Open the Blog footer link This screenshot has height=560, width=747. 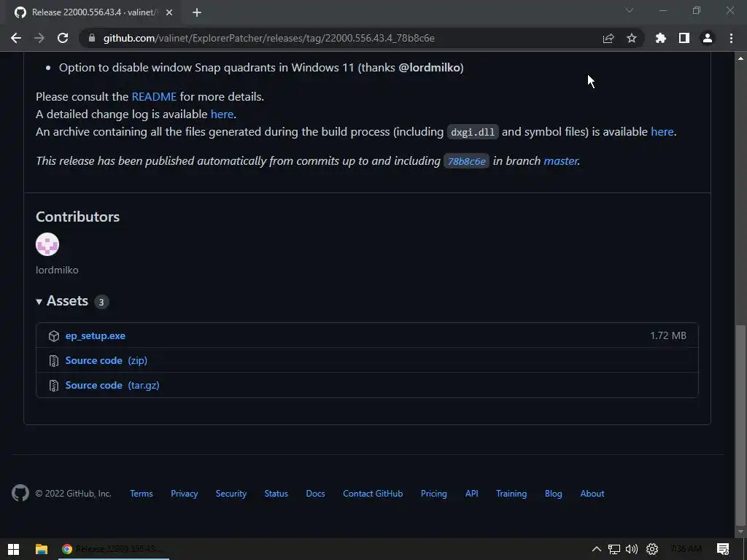coord(553,494)
